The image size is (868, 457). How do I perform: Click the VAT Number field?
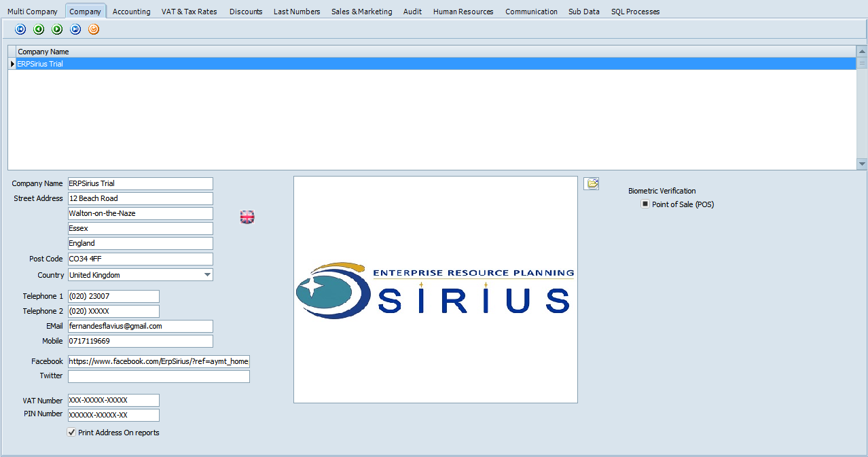(113, 400)
